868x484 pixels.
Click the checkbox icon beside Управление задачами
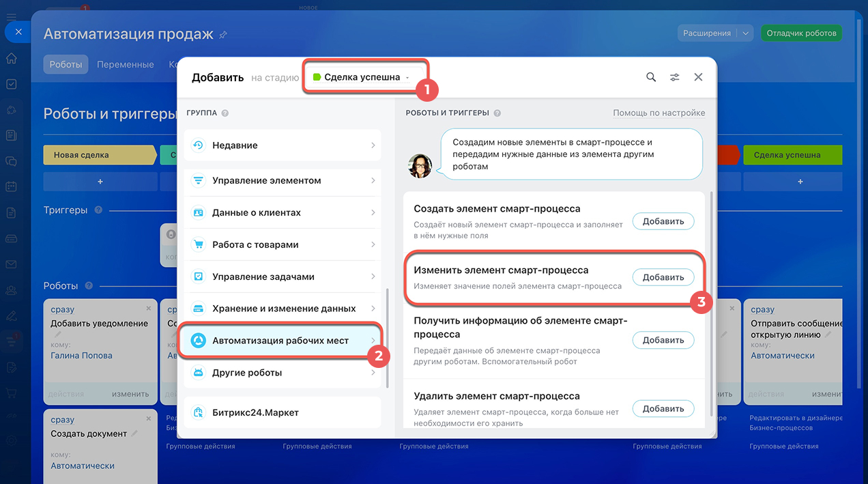199,276
